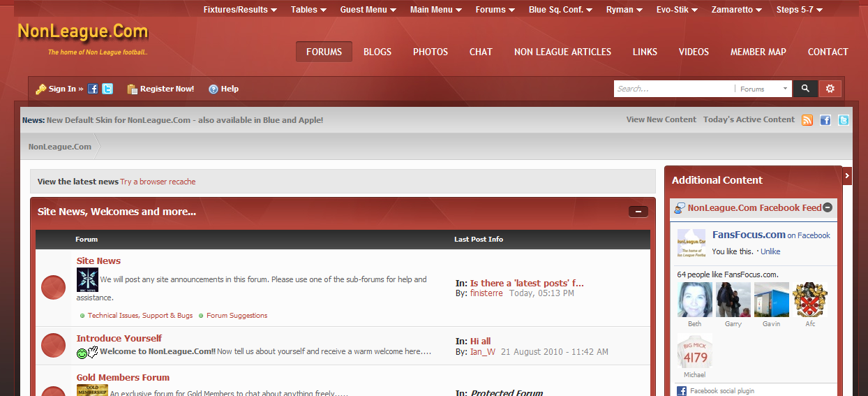The image size is (868, 396).
Task: Open the Guest Menu dropdown
Action: (368, 10)
